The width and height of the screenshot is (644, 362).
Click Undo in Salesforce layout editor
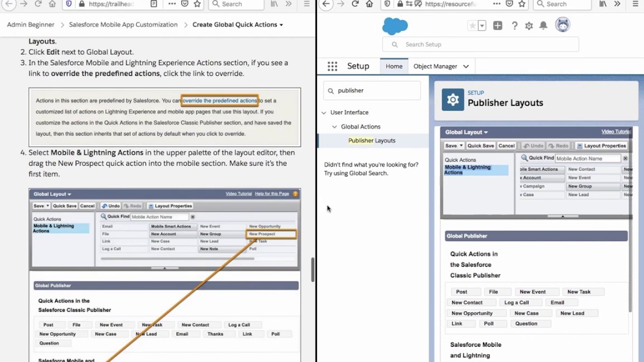(533, 146)
